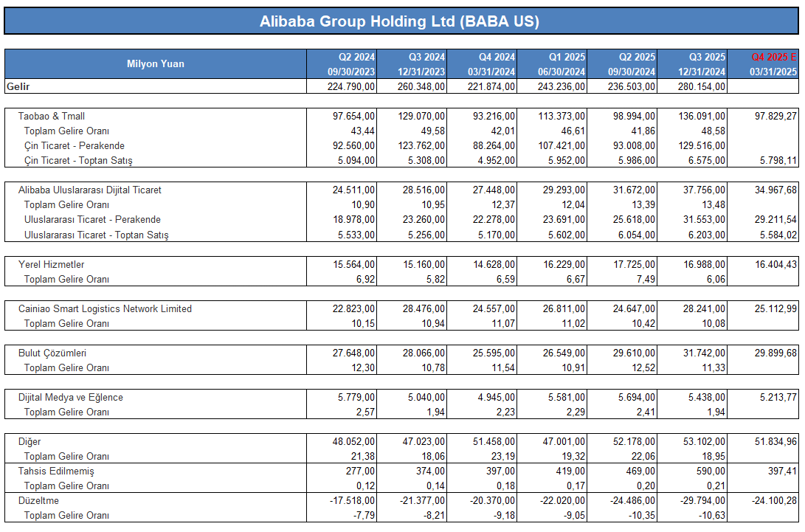
Task: Select the Q4 2024 column header
Action: [x=497, y=57]
